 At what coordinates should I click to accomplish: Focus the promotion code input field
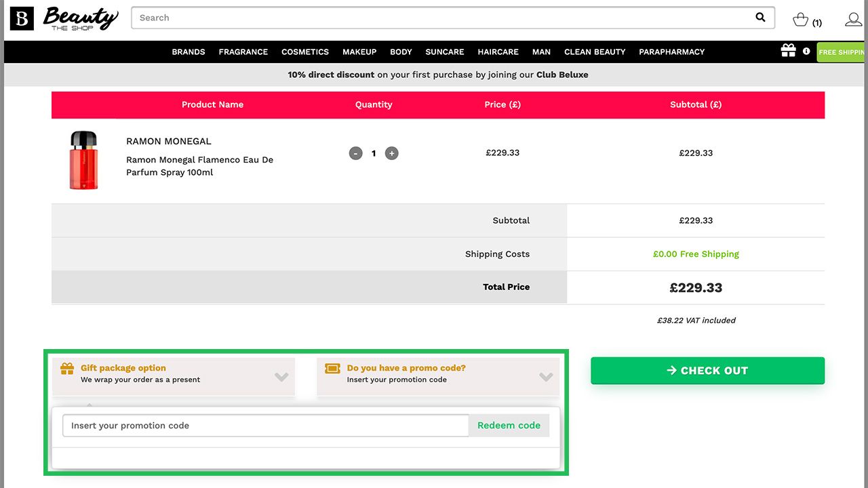pos(266,426)
